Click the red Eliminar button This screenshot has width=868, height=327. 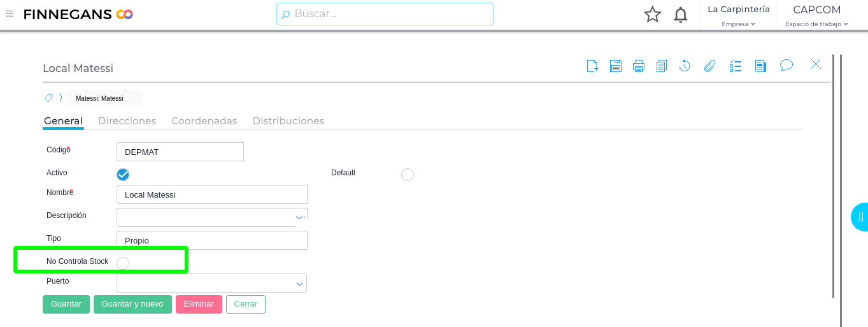(199, 304)
